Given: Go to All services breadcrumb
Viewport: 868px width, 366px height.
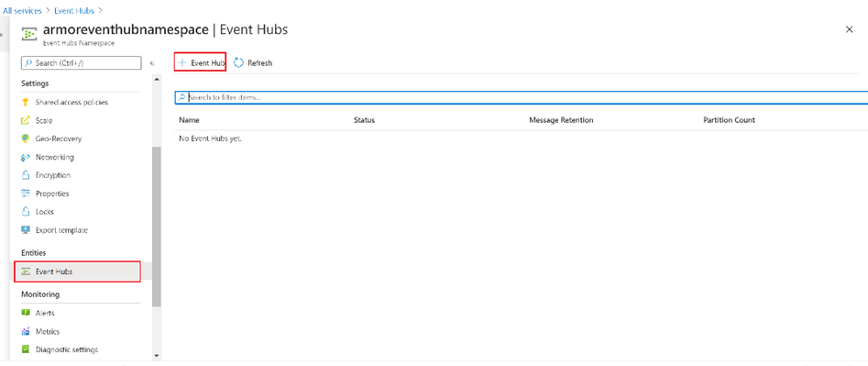Looking at the screenshot, I should [21, 10].
